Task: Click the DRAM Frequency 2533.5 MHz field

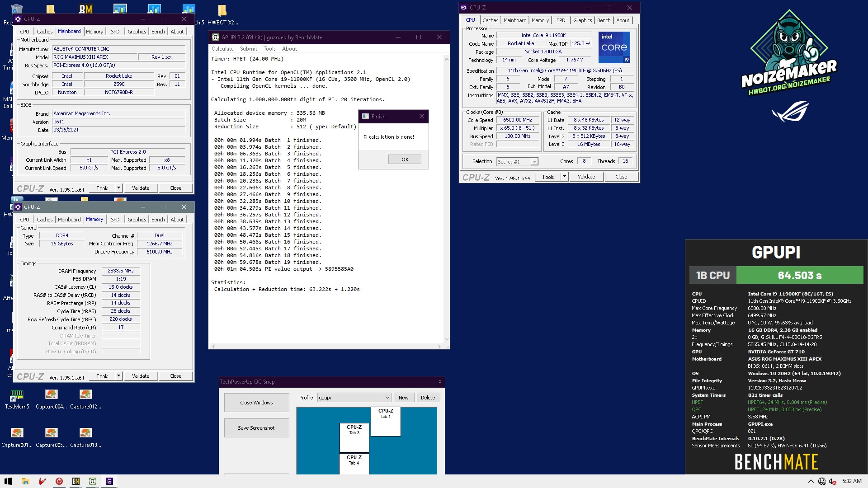Action: 121,271
